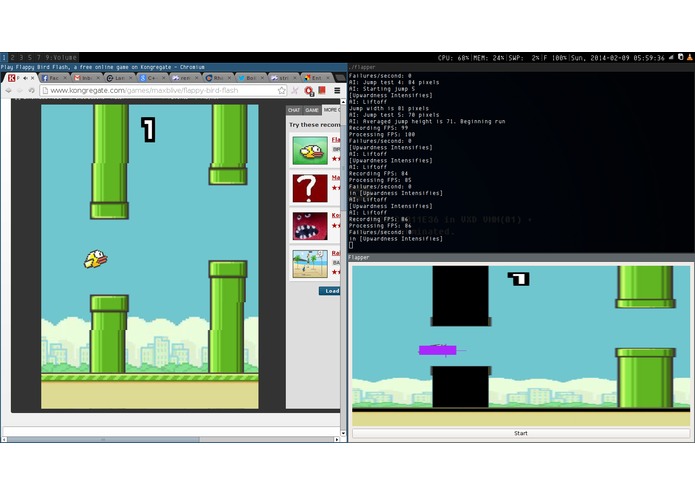Switch to workspace 7 in the top bar

[x=39, y=58]
